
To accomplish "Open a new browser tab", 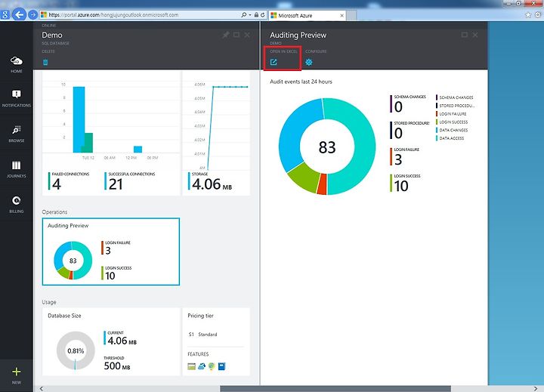I will click(x=351, y=16).
